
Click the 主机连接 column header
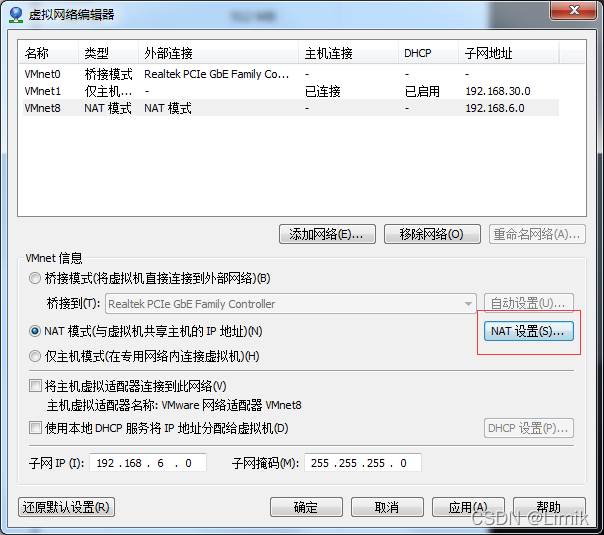pos(348,53)
